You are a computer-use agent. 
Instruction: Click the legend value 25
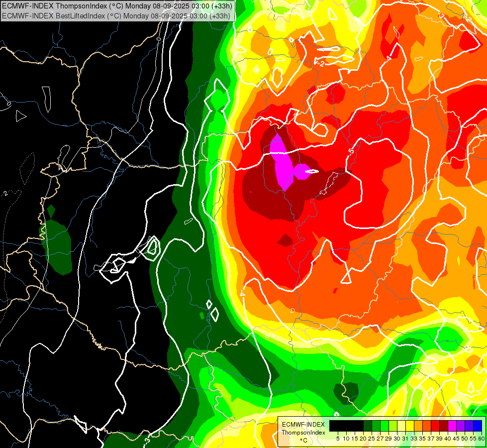click(372, 439)
